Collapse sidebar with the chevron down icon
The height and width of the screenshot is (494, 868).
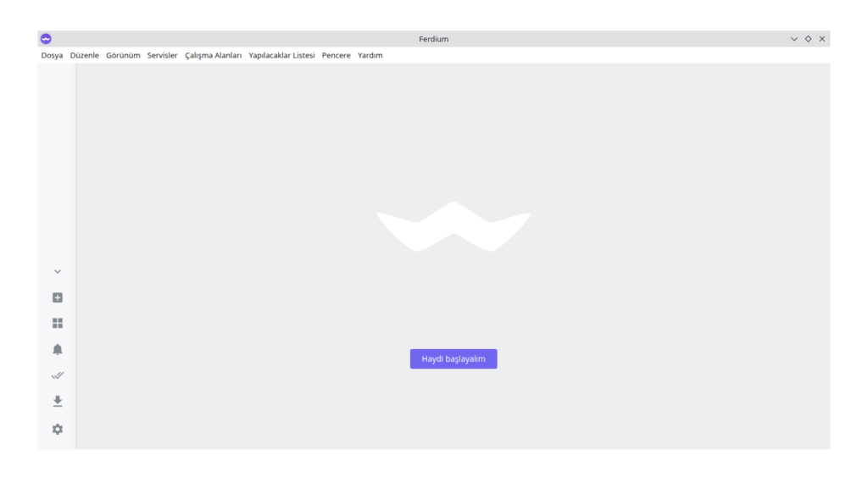[x=58, y=272]
